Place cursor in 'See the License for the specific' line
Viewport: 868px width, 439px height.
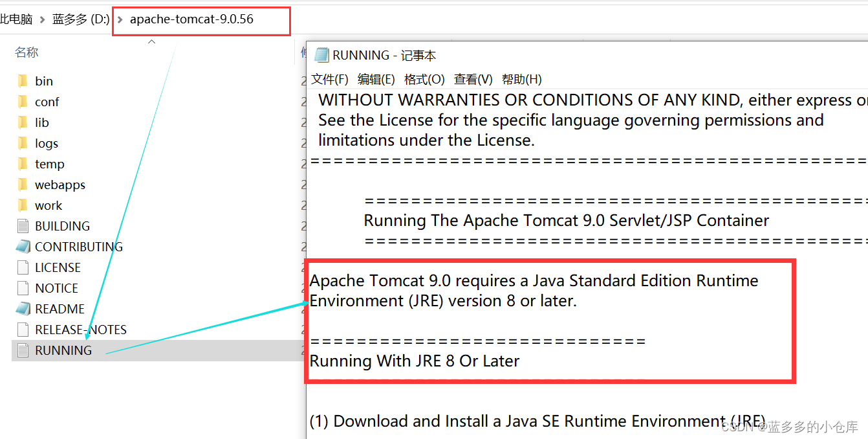pos(571,120)
